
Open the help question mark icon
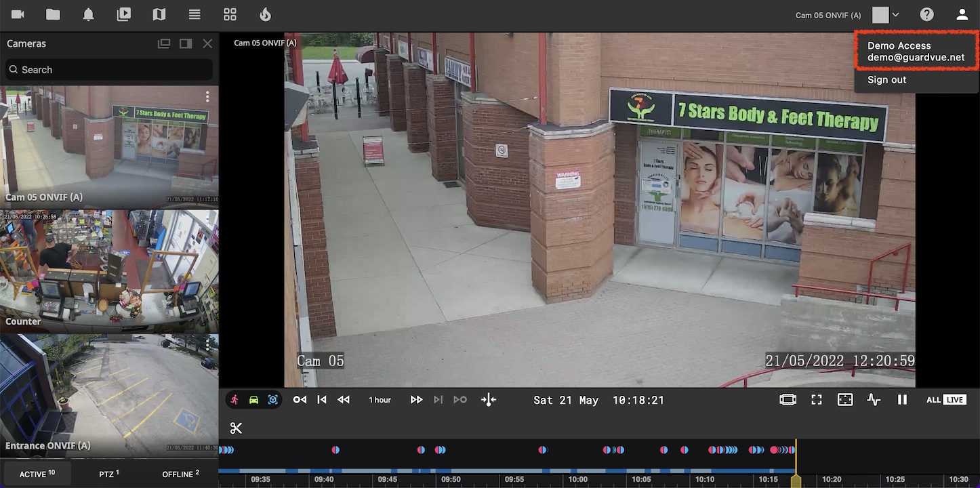[x=926, y=14]
